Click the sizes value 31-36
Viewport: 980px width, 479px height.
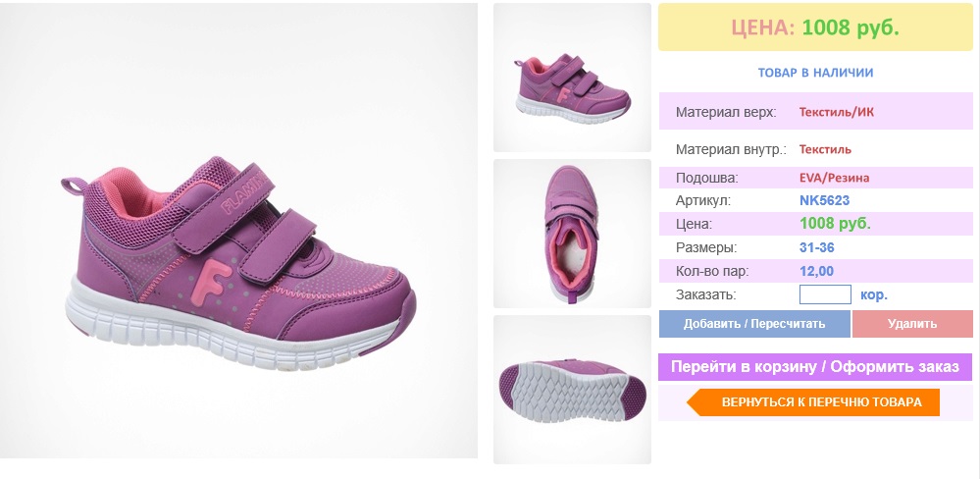(x=817, y=247)
